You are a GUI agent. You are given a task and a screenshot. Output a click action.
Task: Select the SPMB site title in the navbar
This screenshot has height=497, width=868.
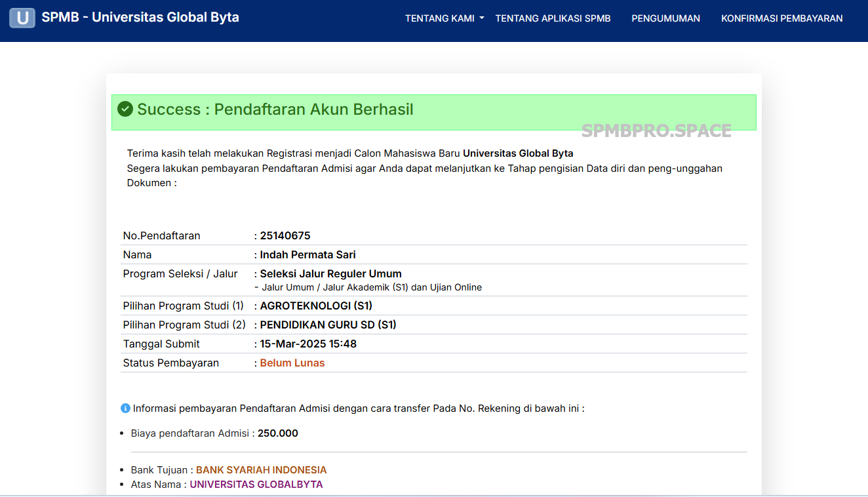pos(142,18)
